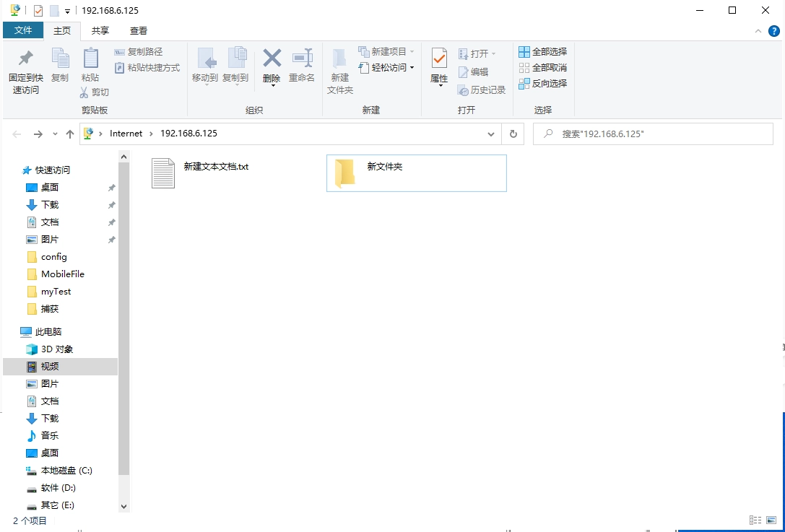Create a new folder via 新建文件夹 icon
Viewport: 785px width, 532px height.
pyautogui.click(x=339, y=70)
